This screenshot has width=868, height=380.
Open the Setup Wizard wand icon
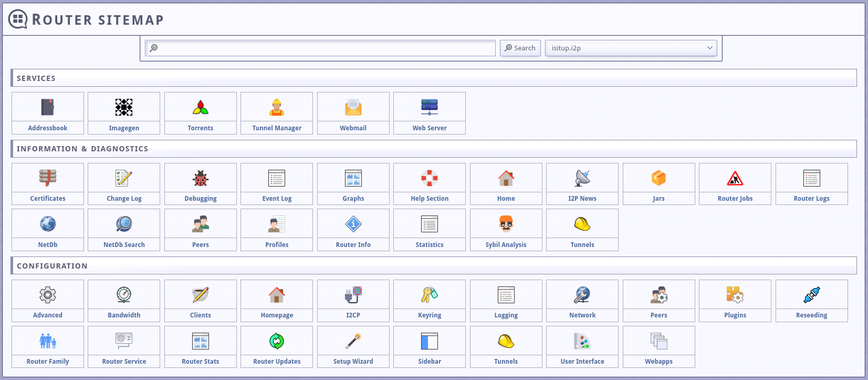(353, 341)
